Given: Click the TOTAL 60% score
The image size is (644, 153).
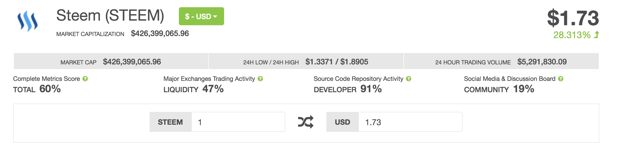Looking at the screenshot, I should (37, 89).
